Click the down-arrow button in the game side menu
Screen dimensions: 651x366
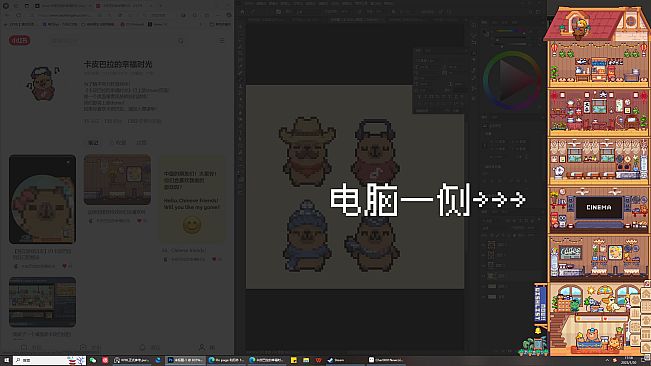point(635,340)
